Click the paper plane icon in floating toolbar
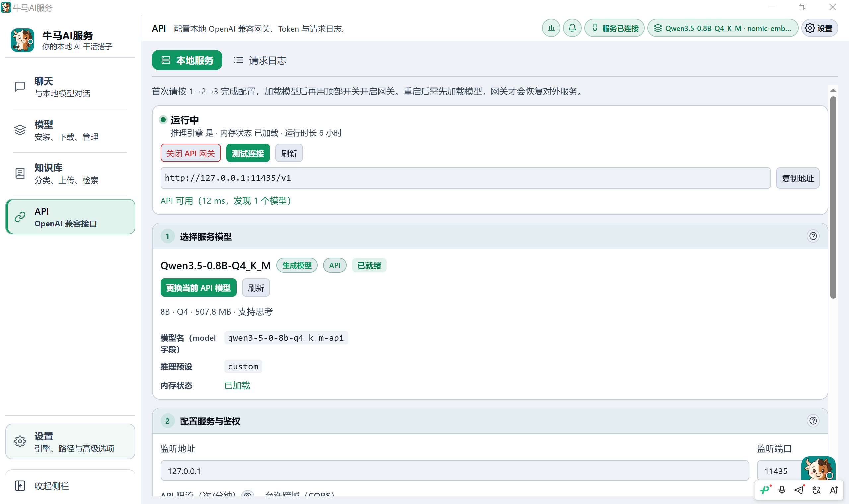Image resolution: width=849 pixels, height=504 pixels. 799,490
